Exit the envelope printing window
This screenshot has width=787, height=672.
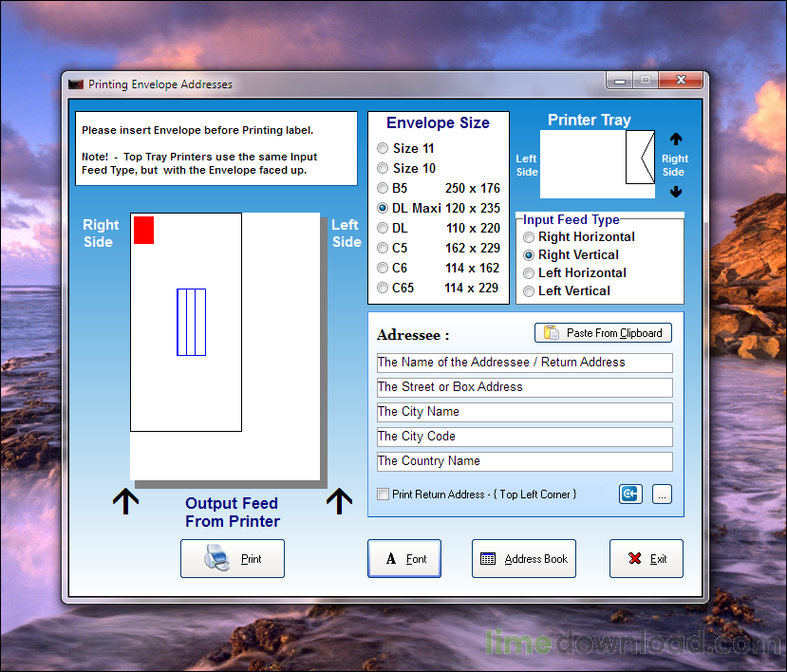click(x=646, y=559)
